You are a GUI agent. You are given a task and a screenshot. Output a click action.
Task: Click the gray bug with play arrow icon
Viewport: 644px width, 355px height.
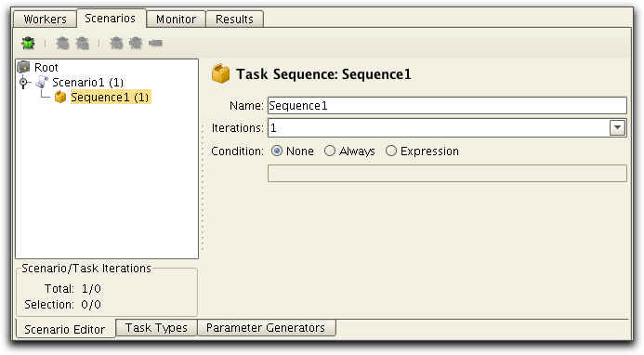click(x=62, y=43)
